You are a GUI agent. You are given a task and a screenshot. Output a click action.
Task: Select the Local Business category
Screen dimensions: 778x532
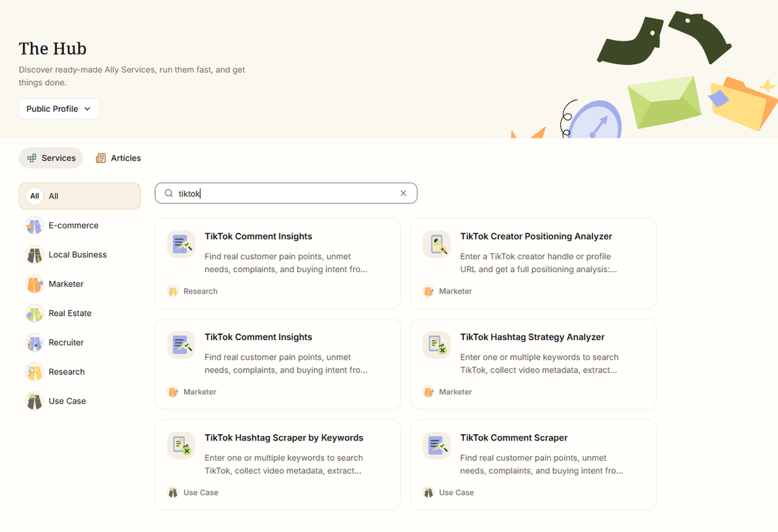pyautogui.click(x=80, y=255)
